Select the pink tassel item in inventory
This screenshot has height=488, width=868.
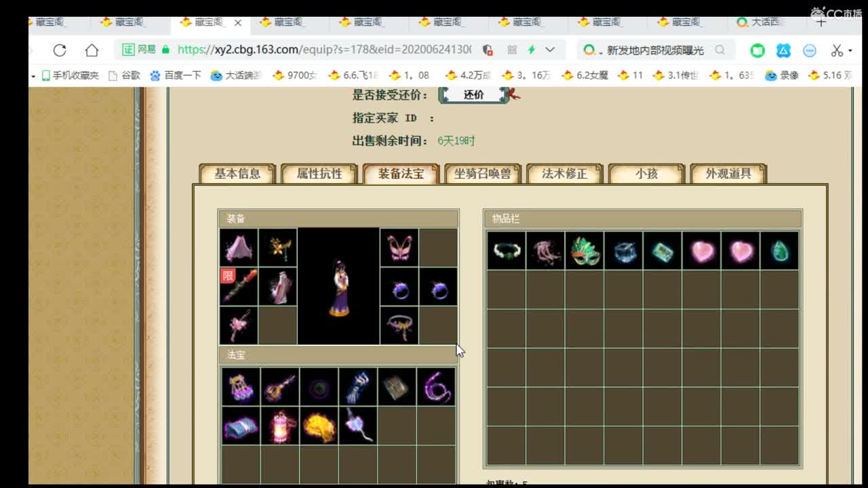545,251
